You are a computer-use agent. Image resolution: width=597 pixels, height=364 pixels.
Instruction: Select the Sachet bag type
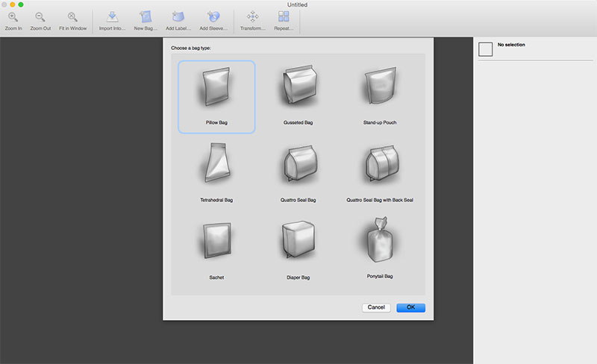coord(216,250)
